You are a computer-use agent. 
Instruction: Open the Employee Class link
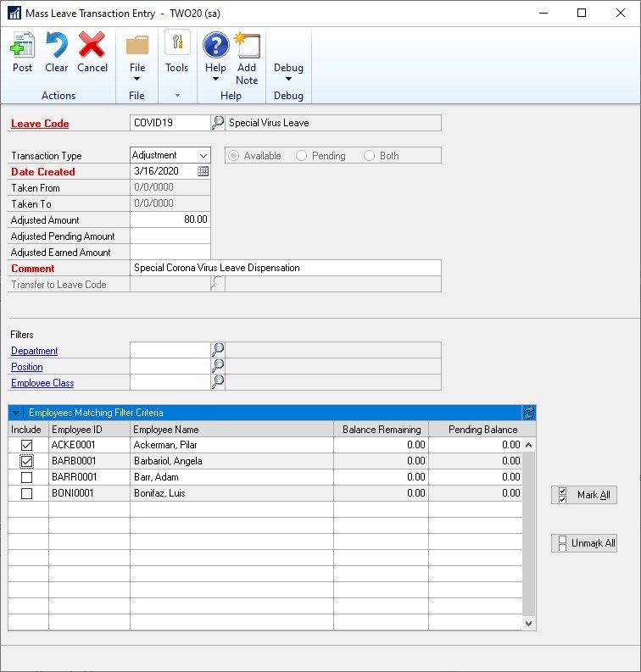[x=42, y=383]
